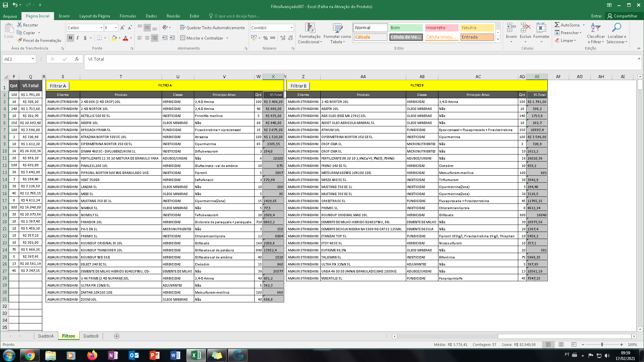
Task: Click the font color A swatch
Action: [x=125, y=38]
